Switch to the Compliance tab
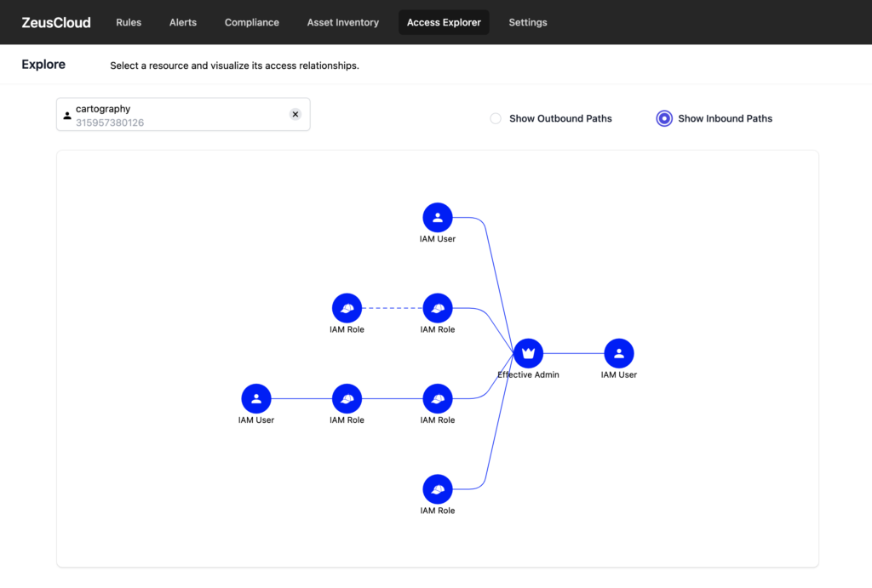This screenshot has width=872, height=588. [251, 22]
